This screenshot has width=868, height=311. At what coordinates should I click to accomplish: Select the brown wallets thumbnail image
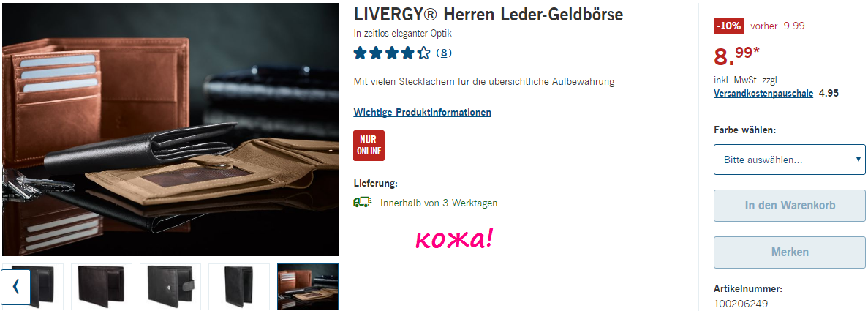[x=308, y=287]
